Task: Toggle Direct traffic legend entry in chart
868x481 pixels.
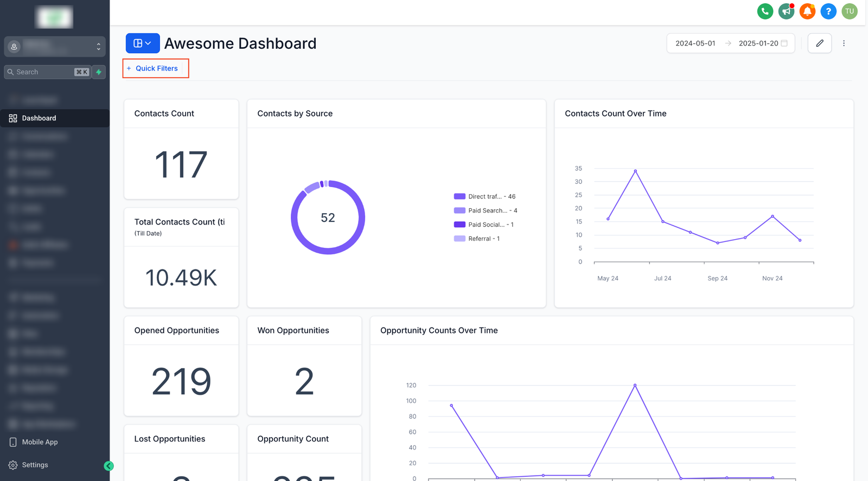Action: tap(484, 197)
